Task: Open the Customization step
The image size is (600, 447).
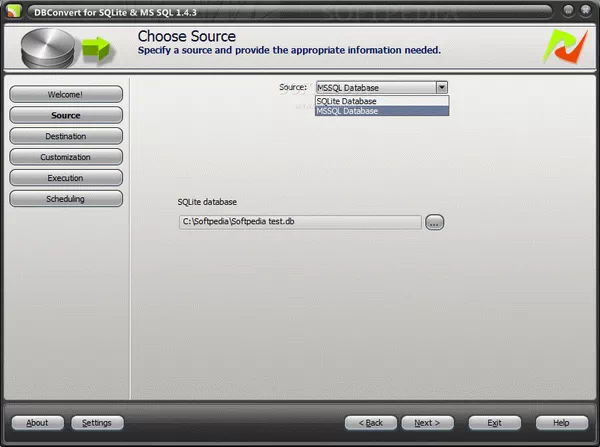Action: coord(66,157)
